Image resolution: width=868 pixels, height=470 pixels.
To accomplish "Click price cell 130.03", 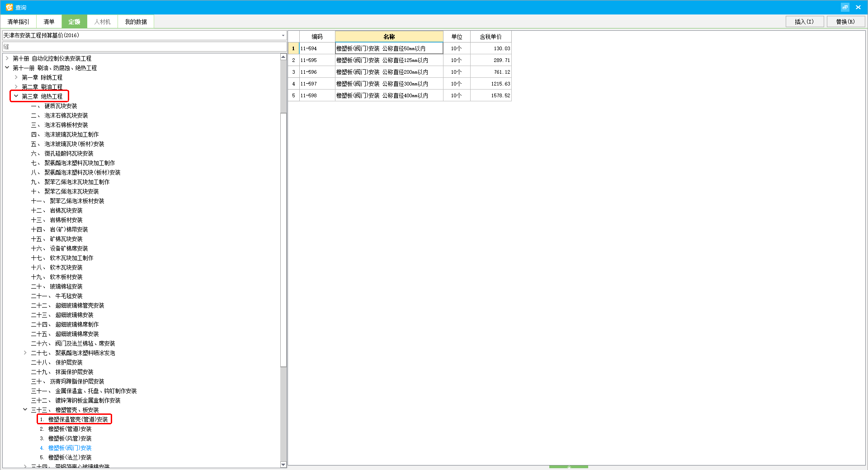I will tap(491, 48).
